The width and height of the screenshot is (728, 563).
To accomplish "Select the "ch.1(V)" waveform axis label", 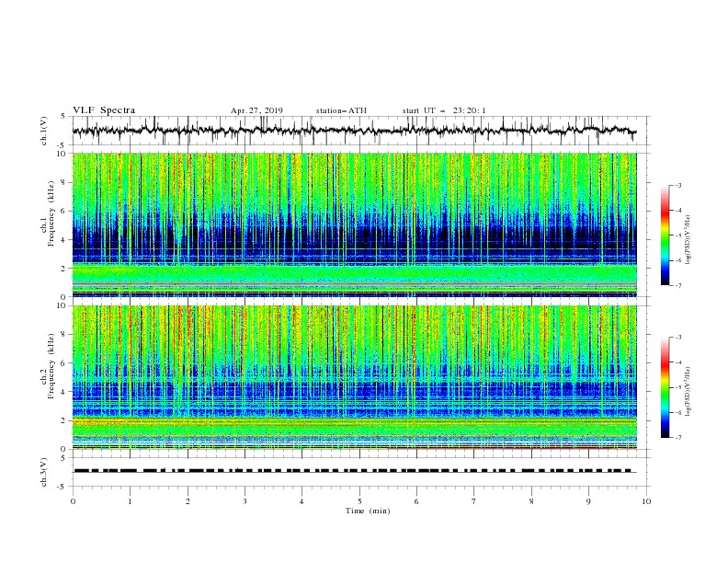I will pos(44,131).
